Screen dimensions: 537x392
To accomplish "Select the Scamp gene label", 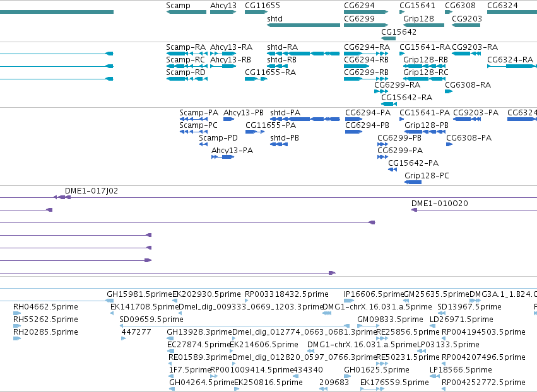I will [x=178, y=6].
